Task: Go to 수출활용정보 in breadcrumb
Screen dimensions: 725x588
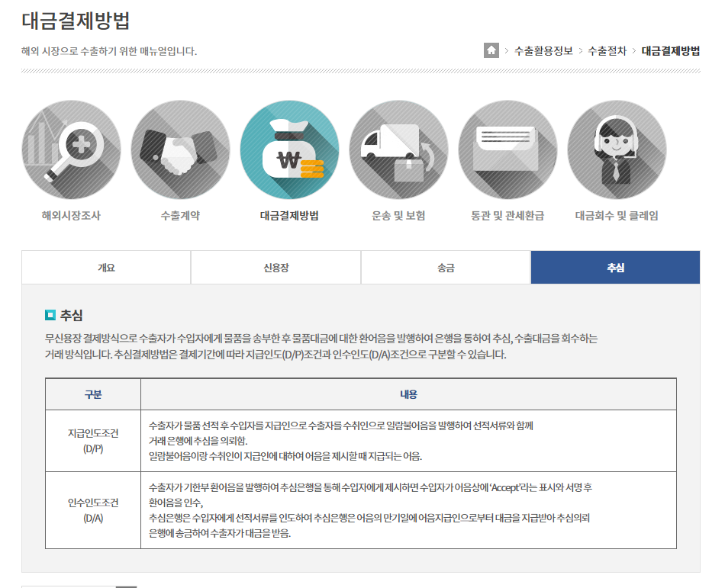Action: pyautogui.click(x=543, y=51)
